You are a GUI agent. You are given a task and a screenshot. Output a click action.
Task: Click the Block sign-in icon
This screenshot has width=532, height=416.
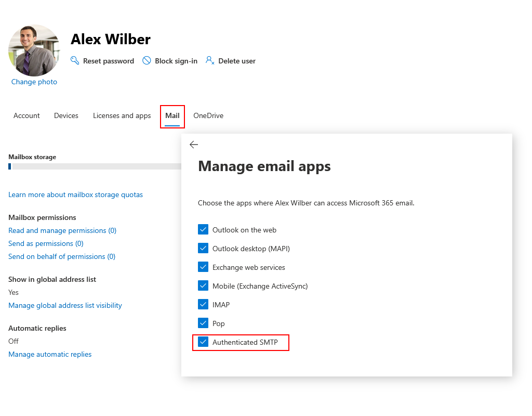147,61
